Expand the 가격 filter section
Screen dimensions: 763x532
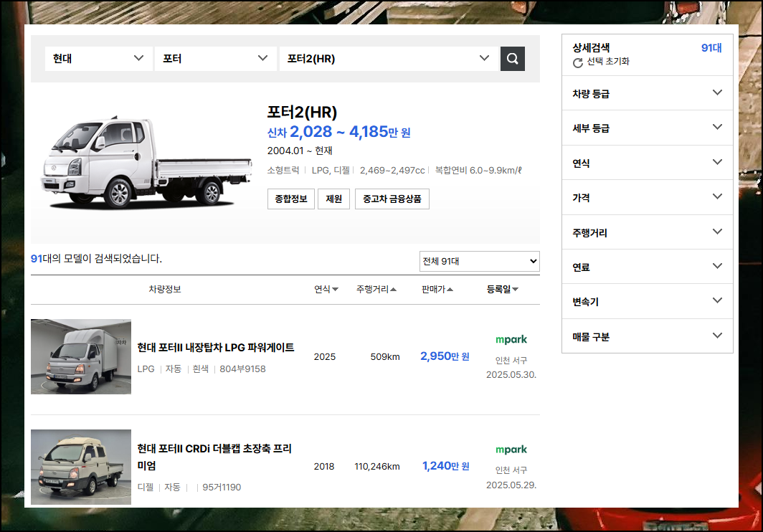pos(647,198)
